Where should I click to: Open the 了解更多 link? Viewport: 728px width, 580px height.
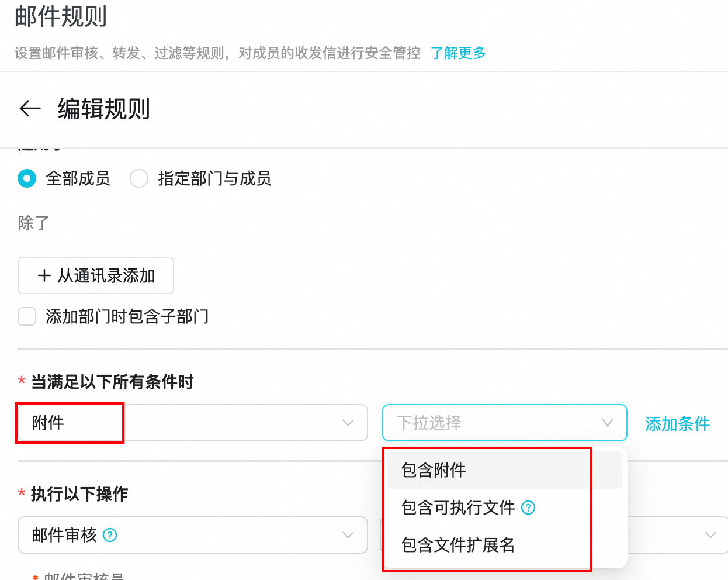(458, 53)
